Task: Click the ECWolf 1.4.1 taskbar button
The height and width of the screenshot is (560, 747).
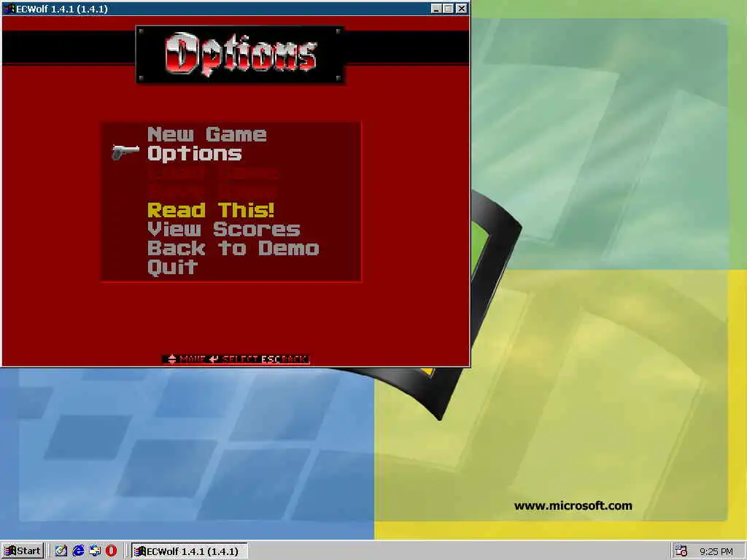Action: [x=189, y=551]
